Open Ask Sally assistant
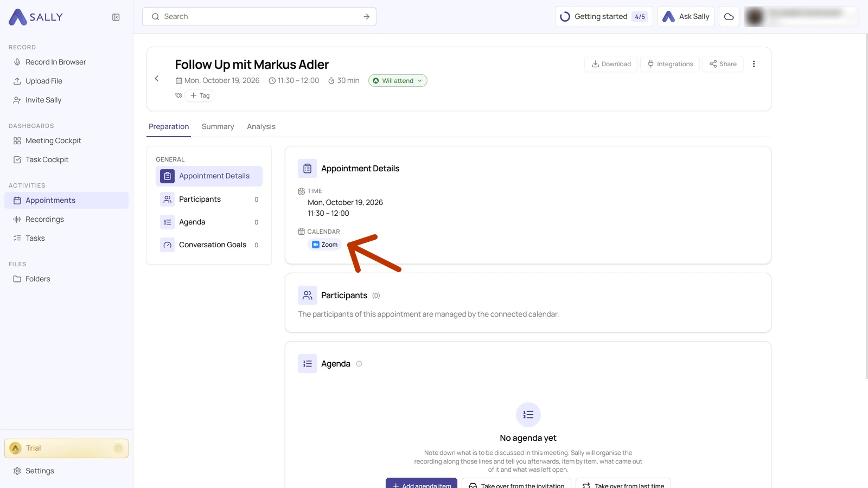Screen dimensions: 868x488 pyautogui.click(x=686, y=17)
